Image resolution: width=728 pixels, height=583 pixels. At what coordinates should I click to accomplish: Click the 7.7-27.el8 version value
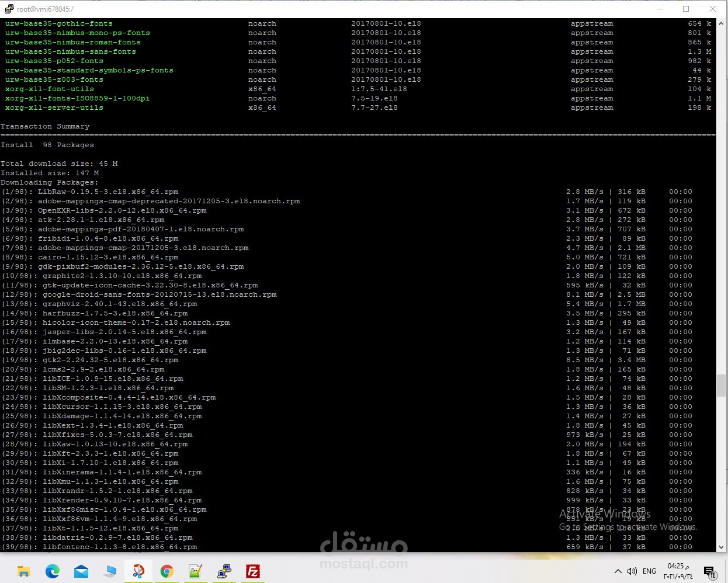click(x=375, y=108)
